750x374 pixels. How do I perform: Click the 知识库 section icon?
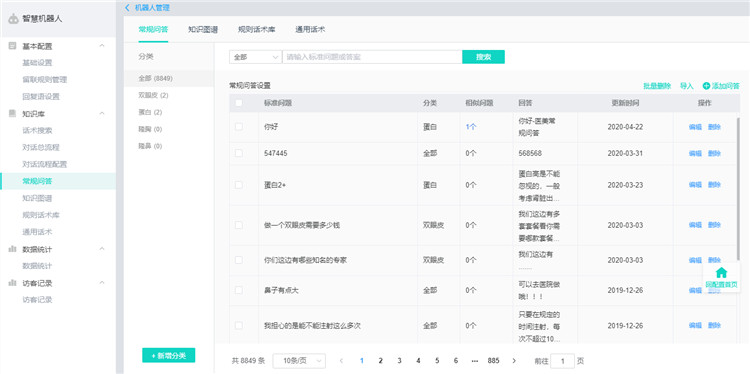tap(12, 113)
